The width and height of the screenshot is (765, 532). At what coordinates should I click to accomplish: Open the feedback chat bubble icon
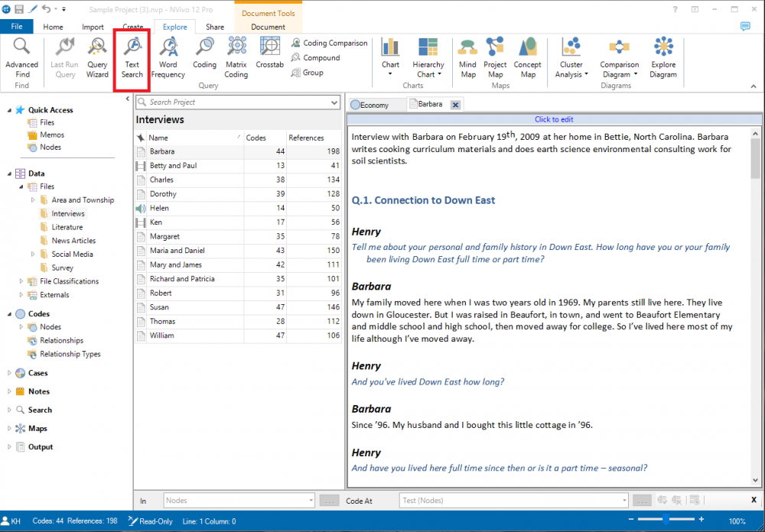pyautogui.click(x=745, y=26)
